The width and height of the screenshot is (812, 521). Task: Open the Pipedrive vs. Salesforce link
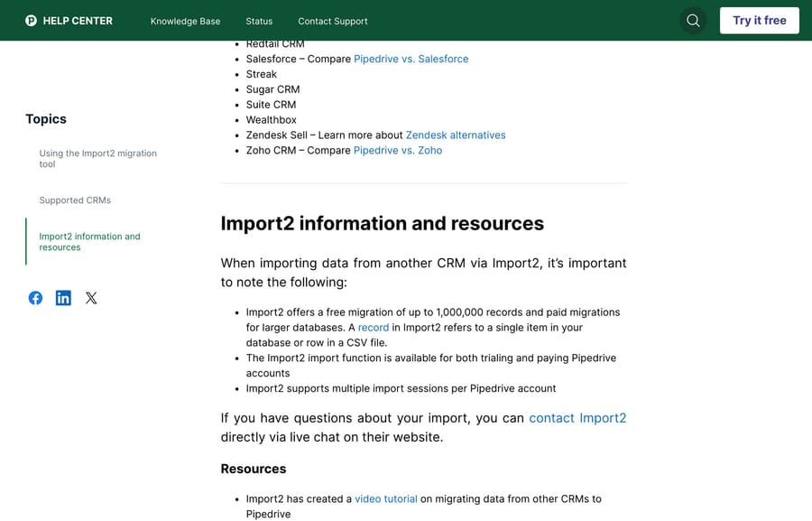pyautogui.click(x=411, y=59)
